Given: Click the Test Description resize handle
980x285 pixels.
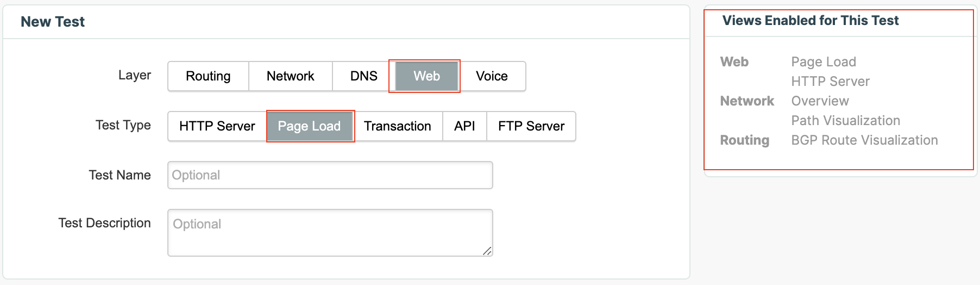Looking at the screenshot, I should [488, 251].
